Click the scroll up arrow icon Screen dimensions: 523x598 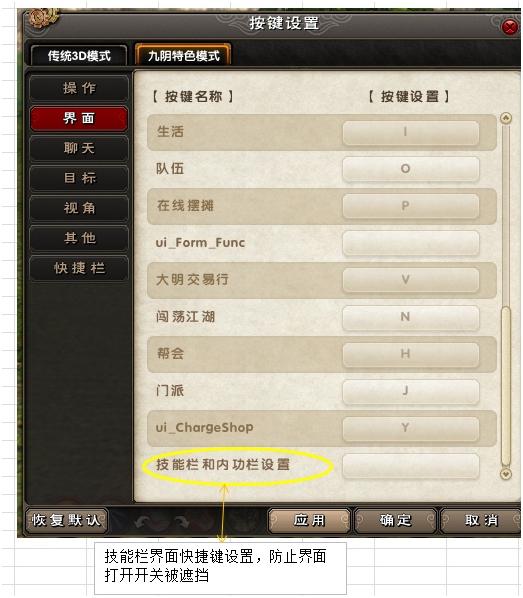[x=505, y=118]
